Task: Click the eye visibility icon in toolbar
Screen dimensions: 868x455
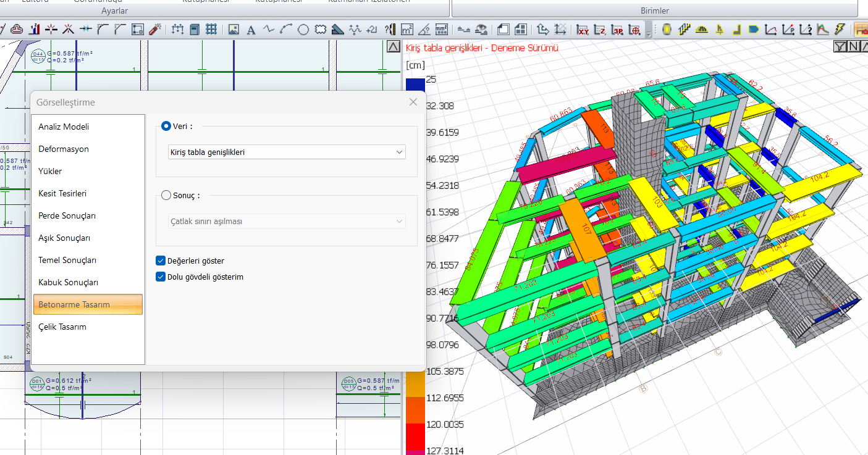Action: pyautogui.click(x=481, y=29)
